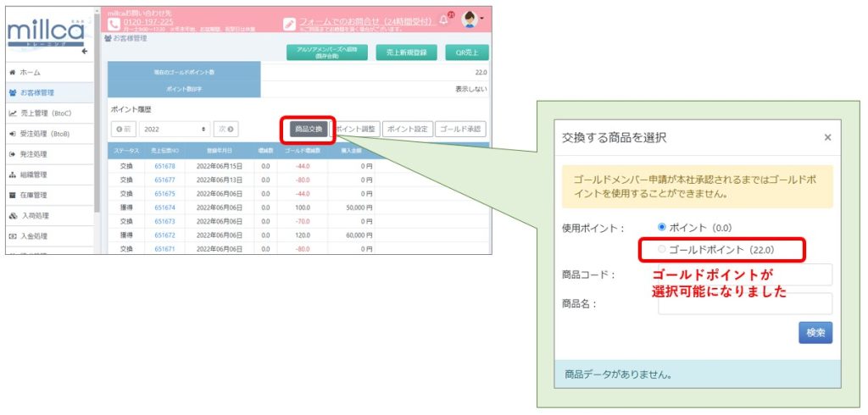This screenshot has width=868, height=415.
Task: Go to previous year with 前 button
Action: (x=124, y=130)
